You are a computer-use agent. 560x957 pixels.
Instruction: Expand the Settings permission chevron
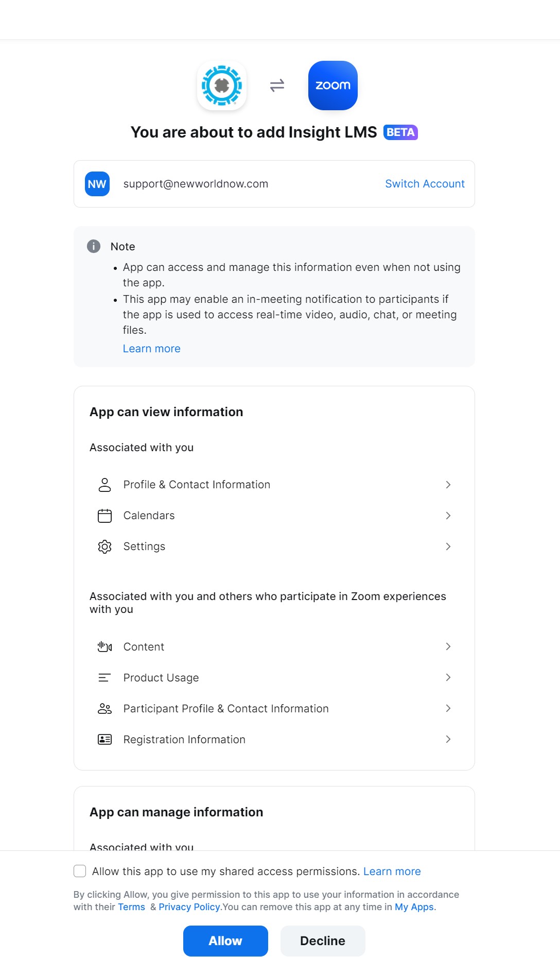point(448,546)
